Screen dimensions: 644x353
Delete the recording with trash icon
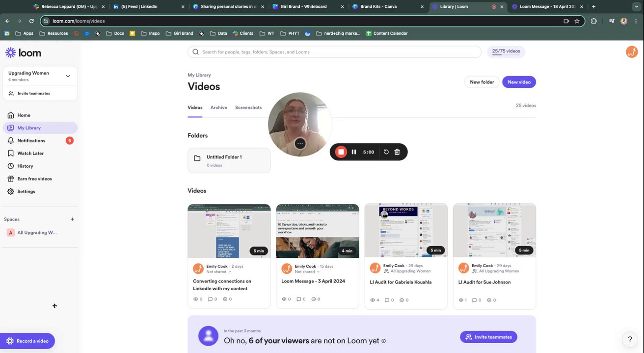pos(397,152)
